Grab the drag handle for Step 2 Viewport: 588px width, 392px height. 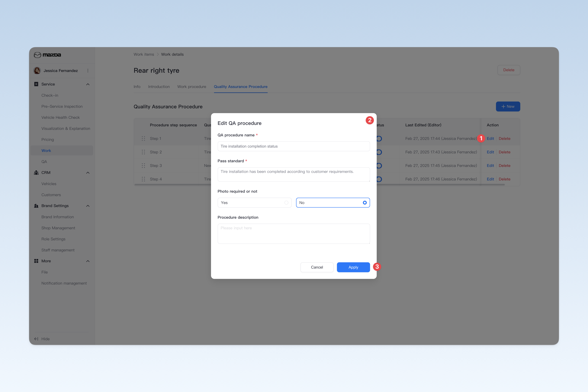(x=143, y=152)
